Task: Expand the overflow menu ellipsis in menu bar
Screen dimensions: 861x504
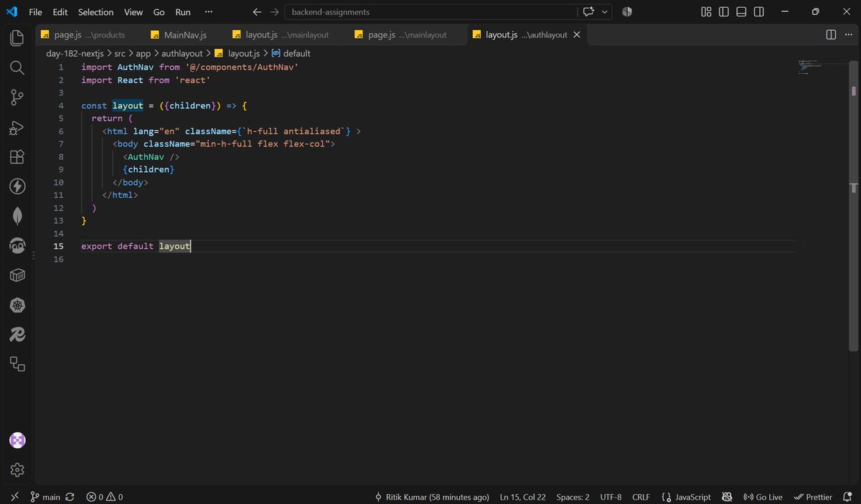Action: point(208,11)
